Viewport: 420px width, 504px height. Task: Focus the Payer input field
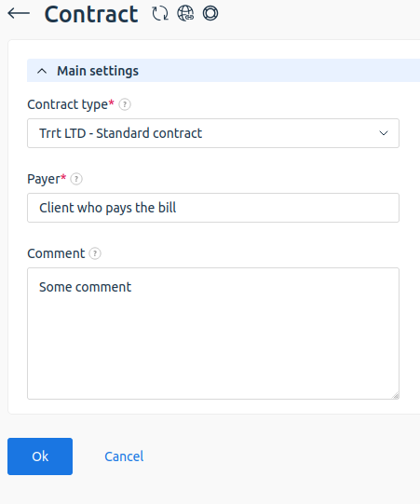(213, 208)
